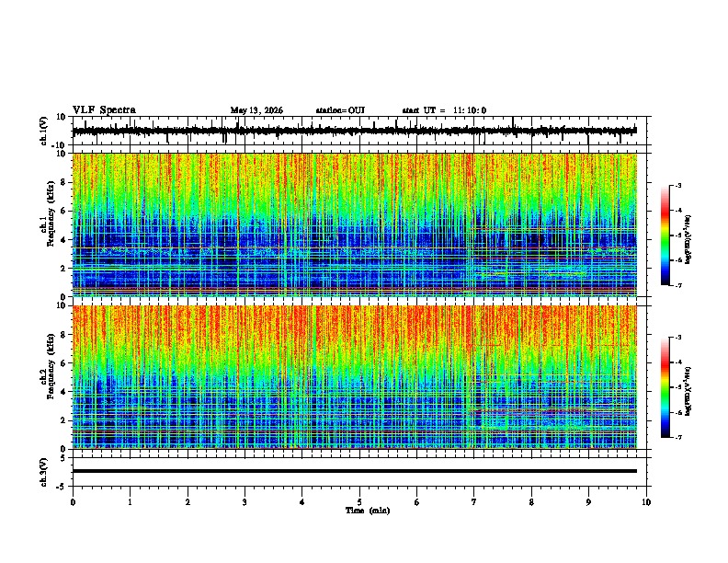728x563 pixels.
Task: Click the 5 minute tick on the time axis
Action: coord(359,502)
